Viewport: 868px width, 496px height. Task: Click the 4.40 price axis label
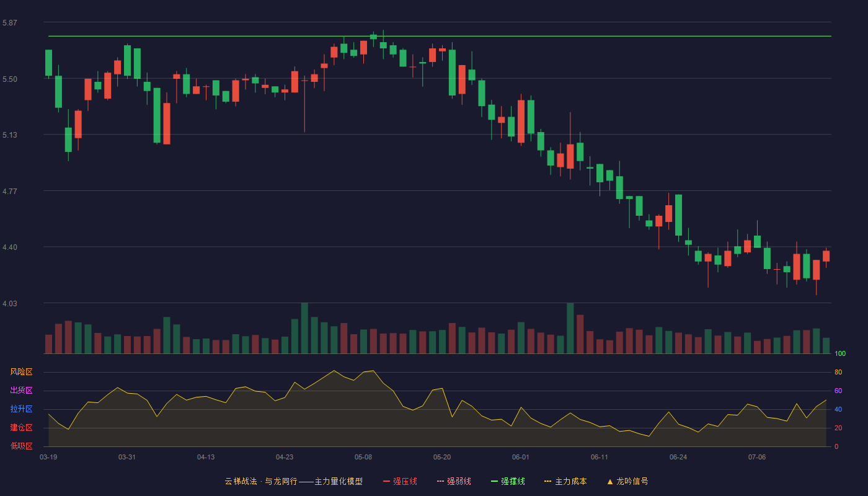pyautogui.click(x=10, y=247)
